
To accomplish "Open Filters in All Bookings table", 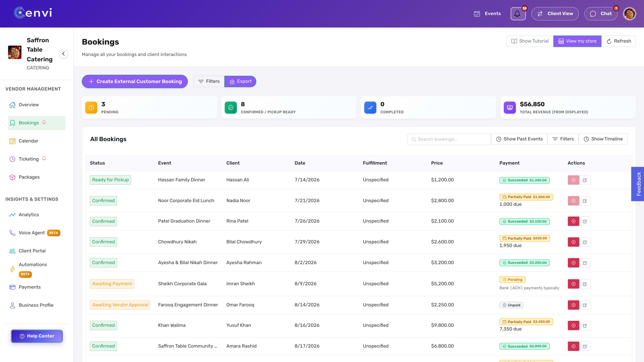I will pyautogui.click(x=563, y=139).
